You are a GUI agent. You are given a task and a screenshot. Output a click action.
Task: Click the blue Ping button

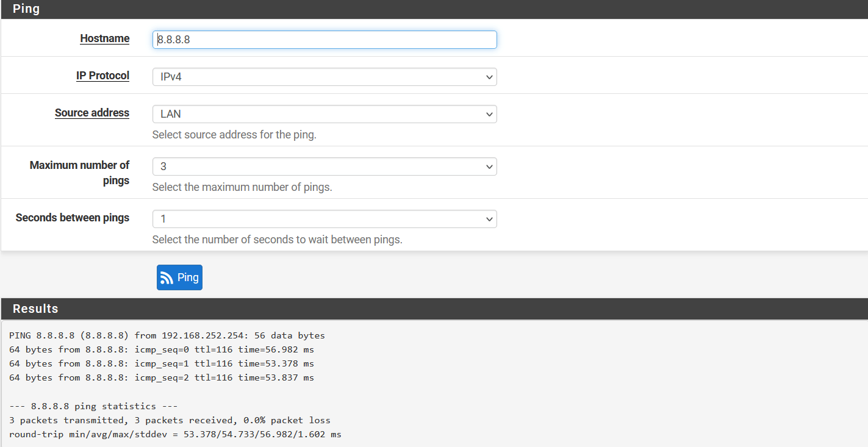(x=179, y=277)
